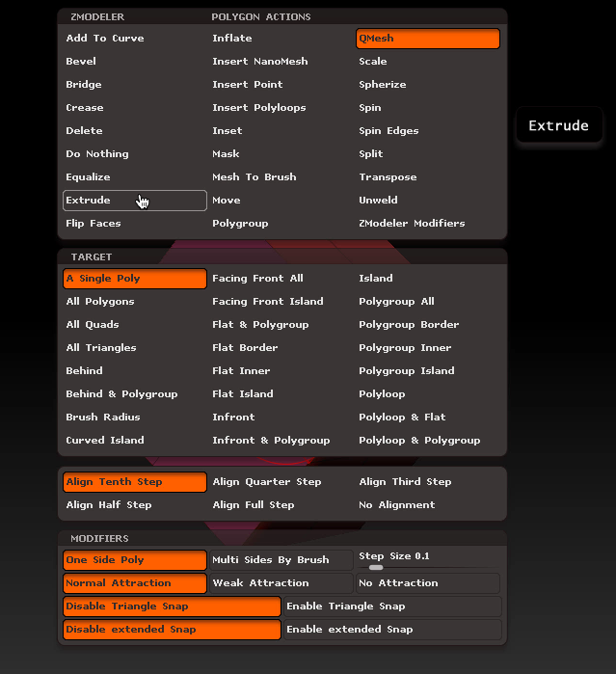Select the Unweld action
The image size is (616, 674).
[x=428, y=201]
